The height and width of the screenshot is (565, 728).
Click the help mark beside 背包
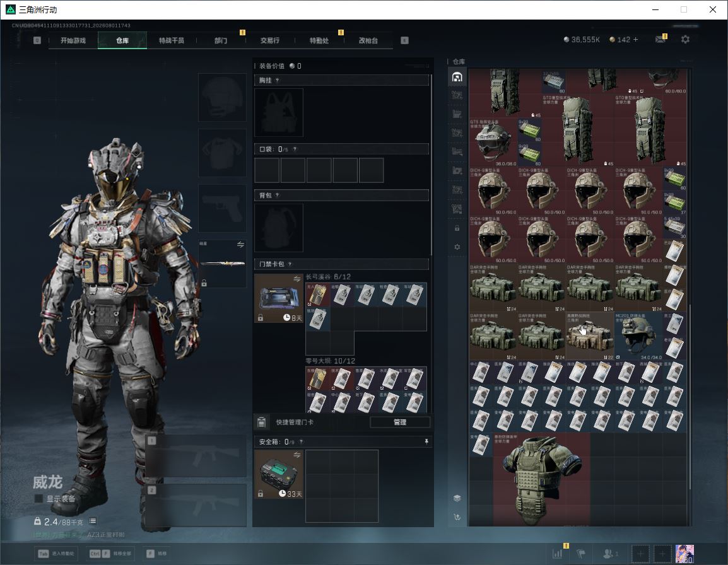[x=277, y=195]
